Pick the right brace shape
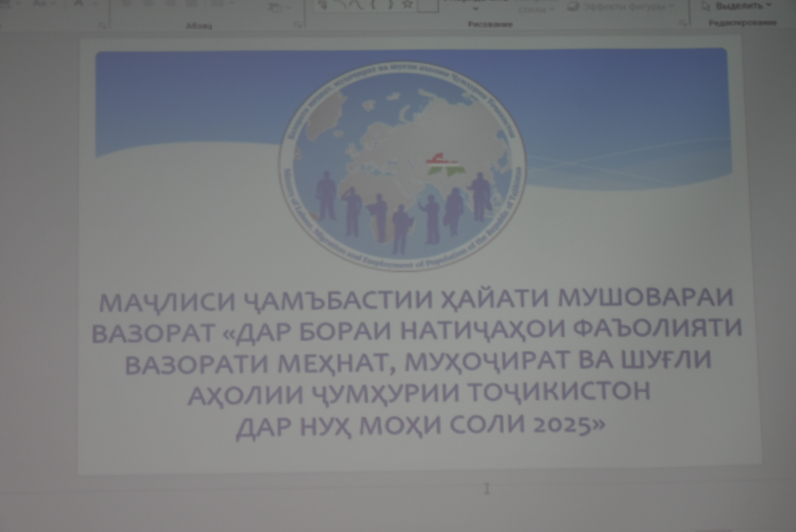 [x=391, y=5]
